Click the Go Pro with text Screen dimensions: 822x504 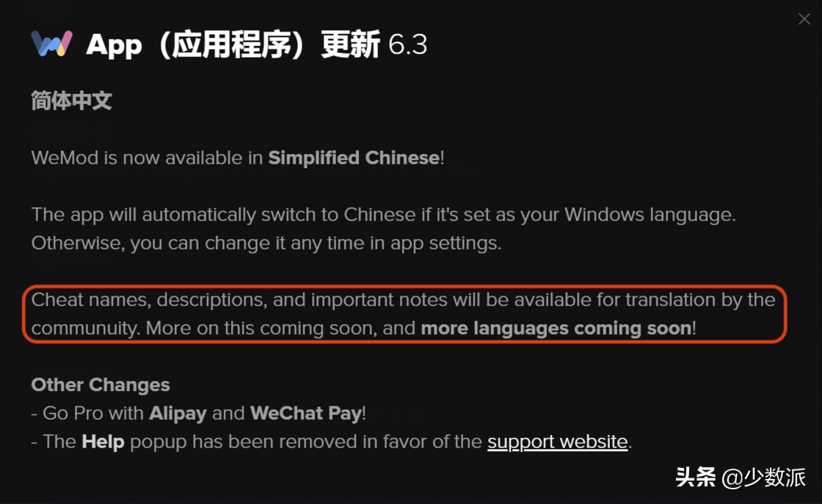(x=92, y=413)
